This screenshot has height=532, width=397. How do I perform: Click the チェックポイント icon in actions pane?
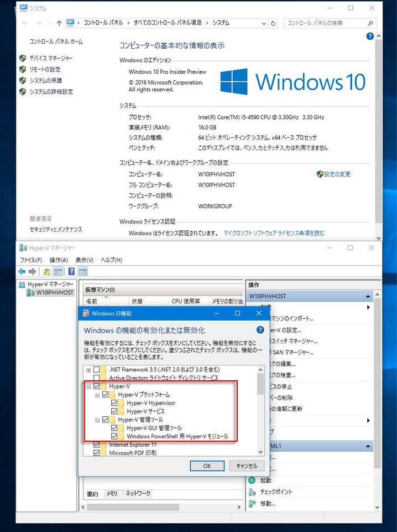point(252,492)
